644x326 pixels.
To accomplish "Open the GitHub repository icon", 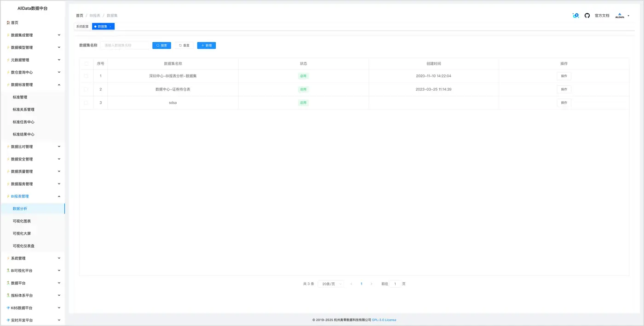I will click(x=587, y=16).
